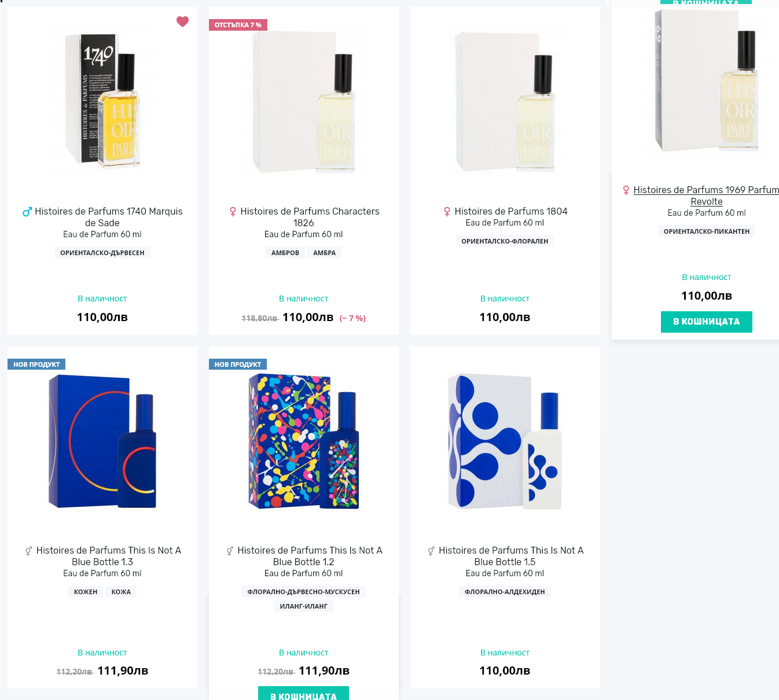Select the АМБРОВ scent tag

(x=285, y=253)
